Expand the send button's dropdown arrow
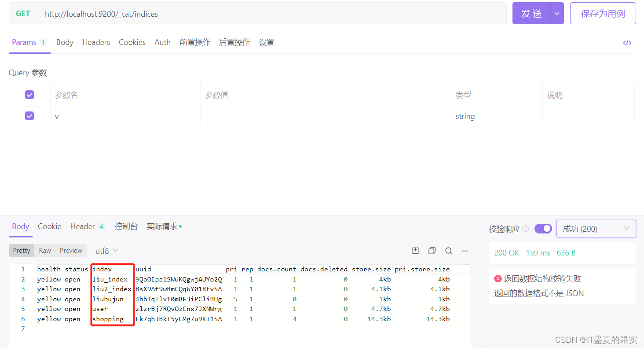The width and height of the screenshot is (644, 348). point(557,13)
